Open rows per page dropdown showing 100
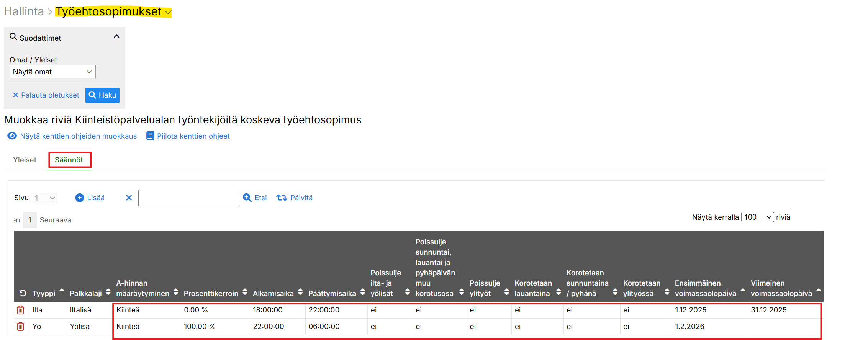Viewport: 868px width, 340px height. (757, 217)
